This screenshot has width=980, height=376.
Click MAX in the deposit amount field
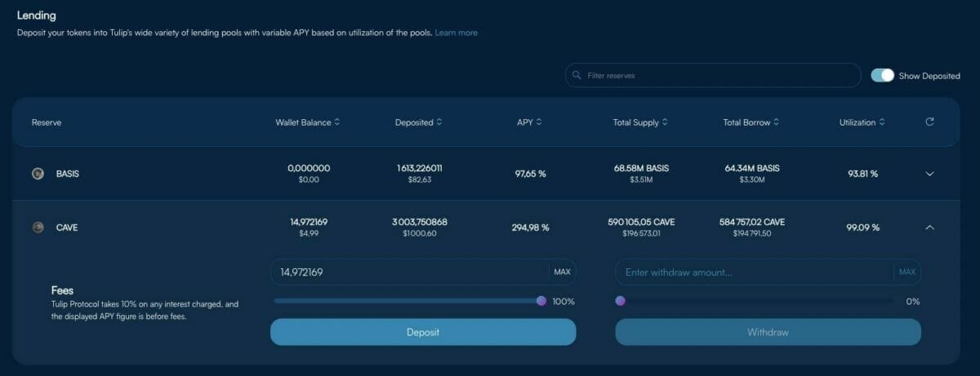click(x=562, y=272)
